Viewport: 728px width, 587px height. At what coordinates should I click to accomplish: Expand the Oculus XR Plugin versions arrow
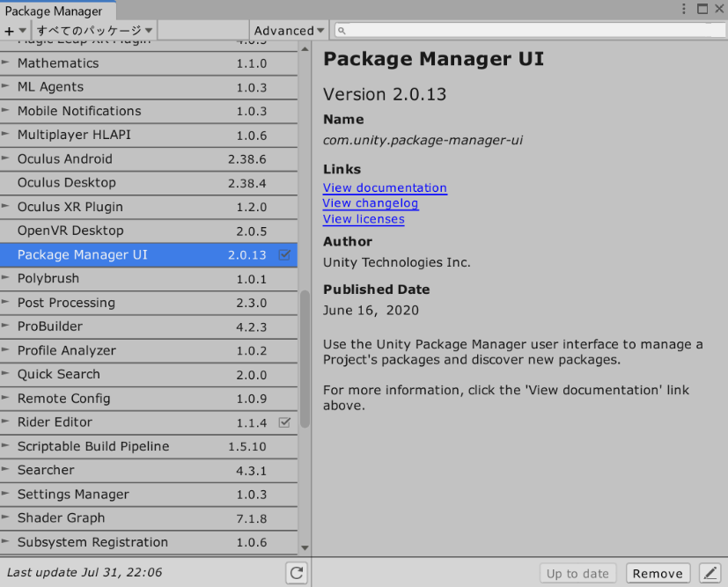coord(5,206)
